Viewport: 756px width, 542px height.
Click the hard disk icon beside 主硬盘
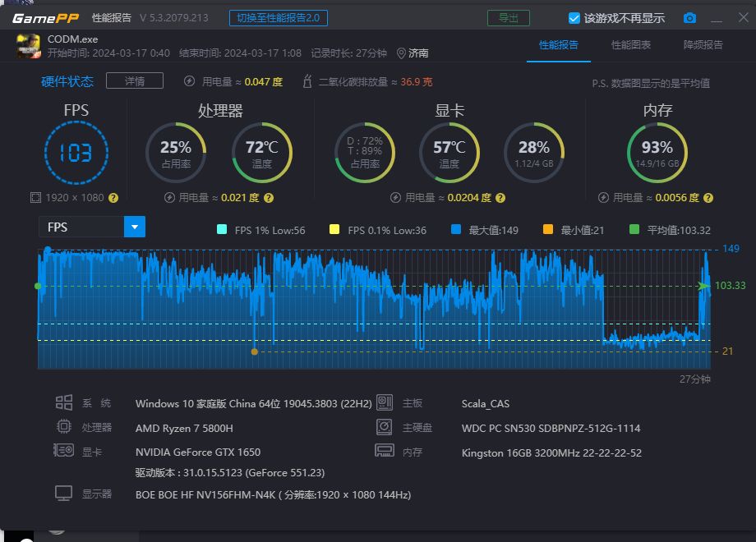385,426
